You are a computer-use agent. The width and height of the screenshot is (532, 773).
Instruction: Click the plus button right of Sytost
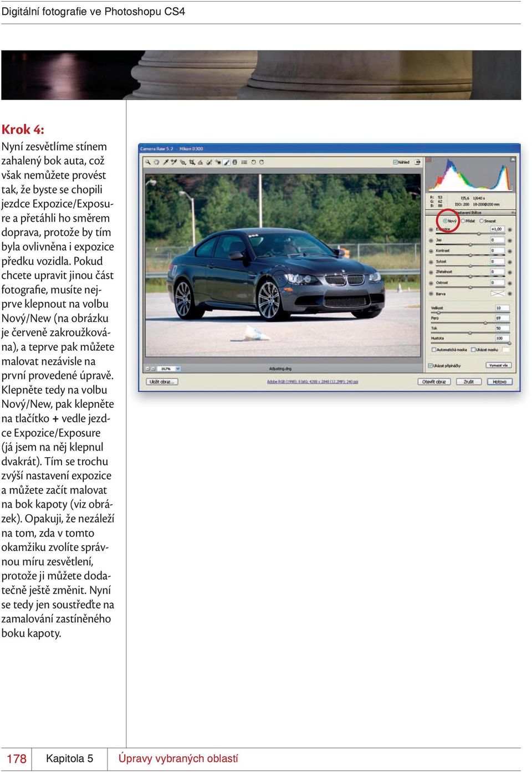coord(510,262)
